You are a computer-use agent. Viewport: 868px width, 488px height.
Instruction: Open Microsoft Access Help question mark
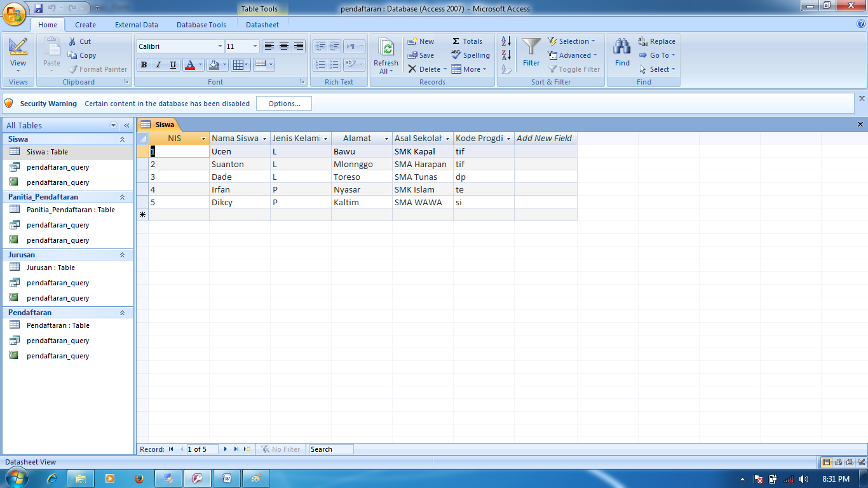[x=861, y=24]
